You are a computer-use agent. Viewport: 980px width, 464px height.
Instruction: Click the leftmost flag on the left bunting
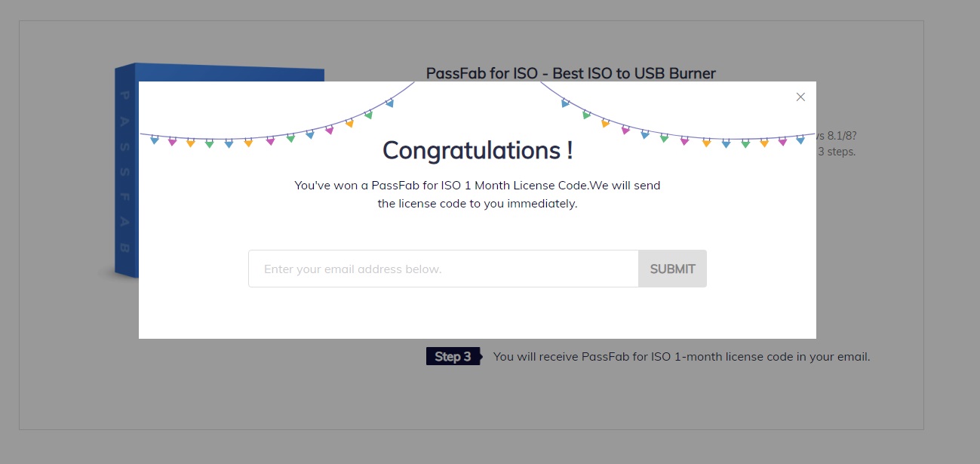155,140
